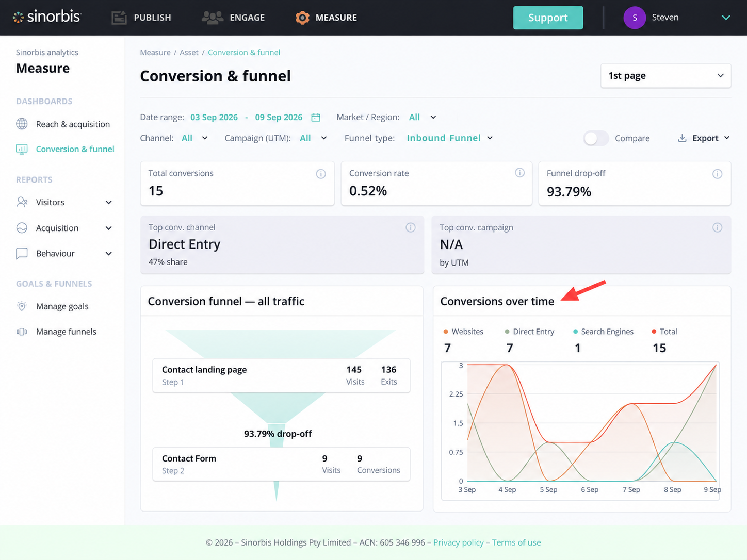The image size is (747, 560).
Task: Show info for Conversion rate
Action: [x=519, y=173]
